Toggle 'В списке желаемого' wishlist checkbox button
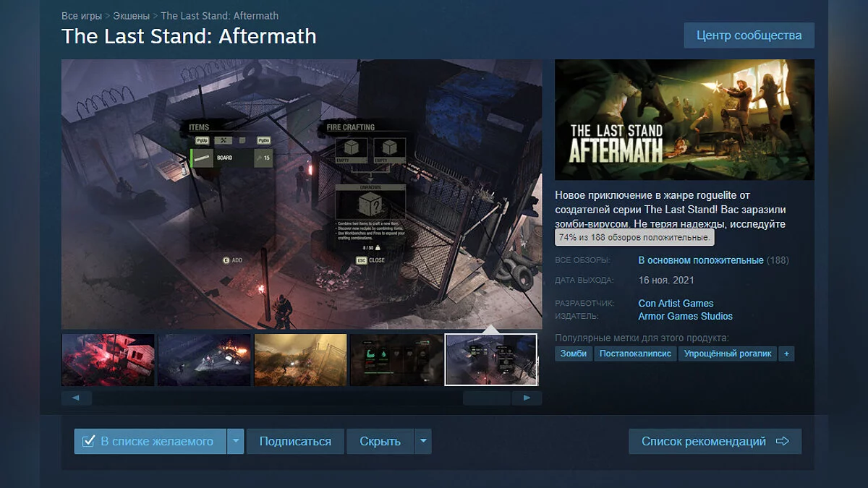The image size is (868, 488). (150, 441)
